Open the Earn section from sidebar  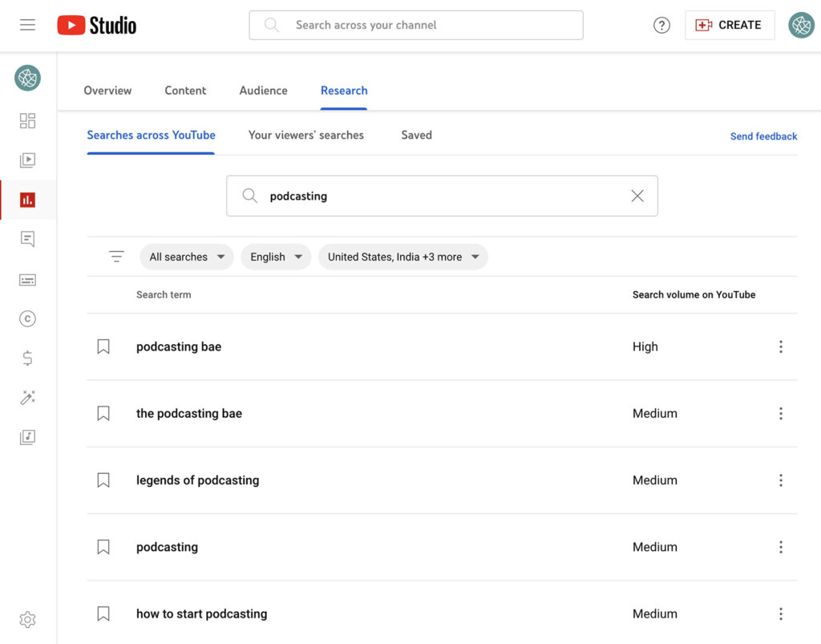coord(27,358)
